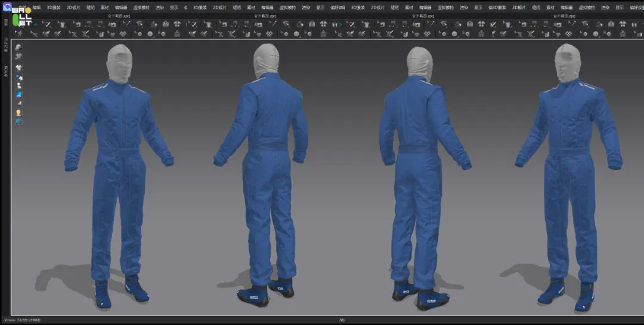
Task: Click the CLO application logo in top-left corner
Action: (7, 7)
